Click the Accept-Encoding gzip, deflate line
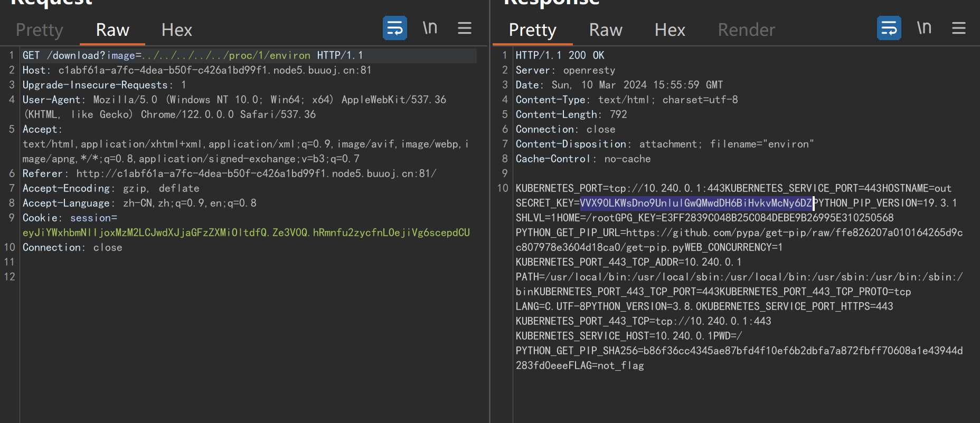980x423 pixels. pos(111,188)
